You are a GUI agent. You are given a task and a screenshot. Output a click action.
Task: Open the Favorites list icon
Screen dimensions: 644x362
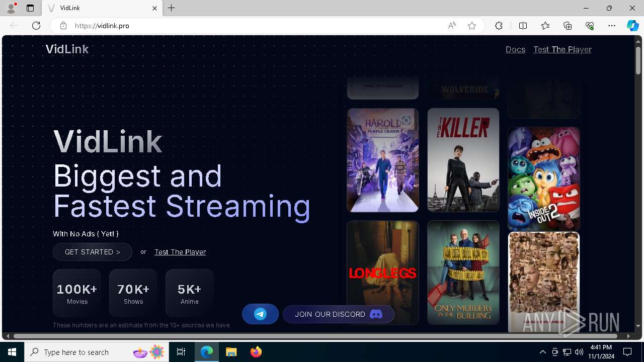click(x=545, y=26)
